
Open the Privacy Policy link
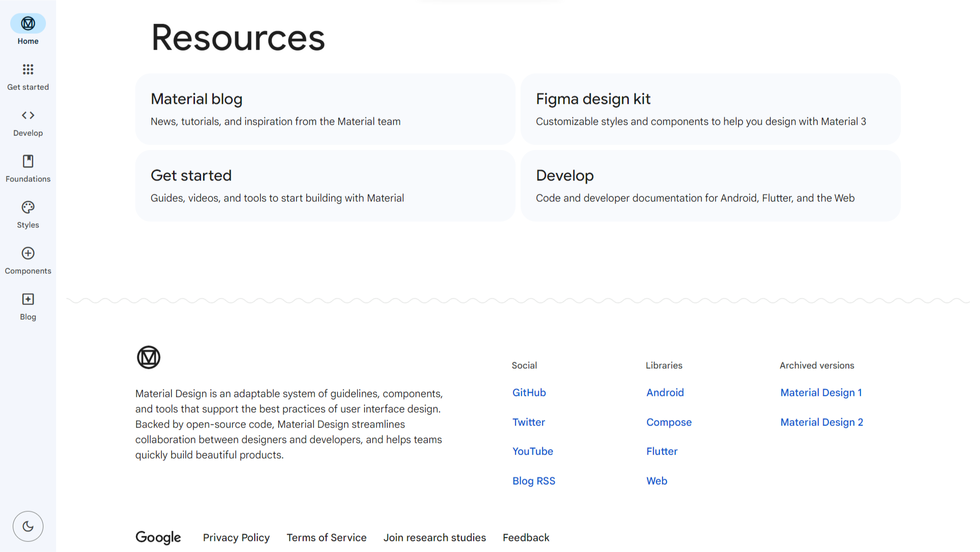[x=236, y=538]
